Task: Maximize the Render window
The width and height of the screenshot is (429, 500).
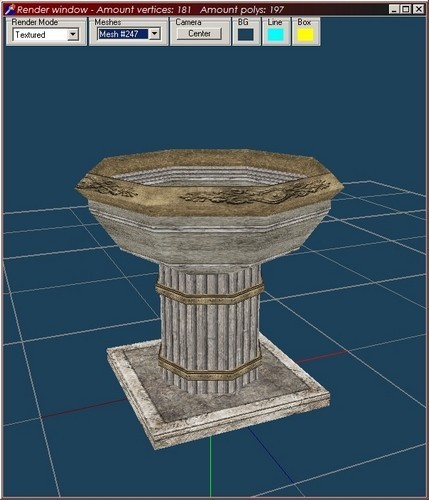Action: click(406, 9)
